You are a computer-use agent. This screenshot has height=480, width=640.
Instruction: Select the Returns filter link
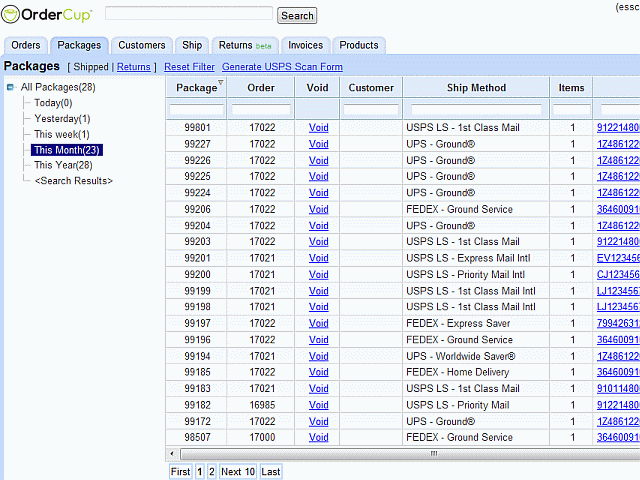coord(133,67)
